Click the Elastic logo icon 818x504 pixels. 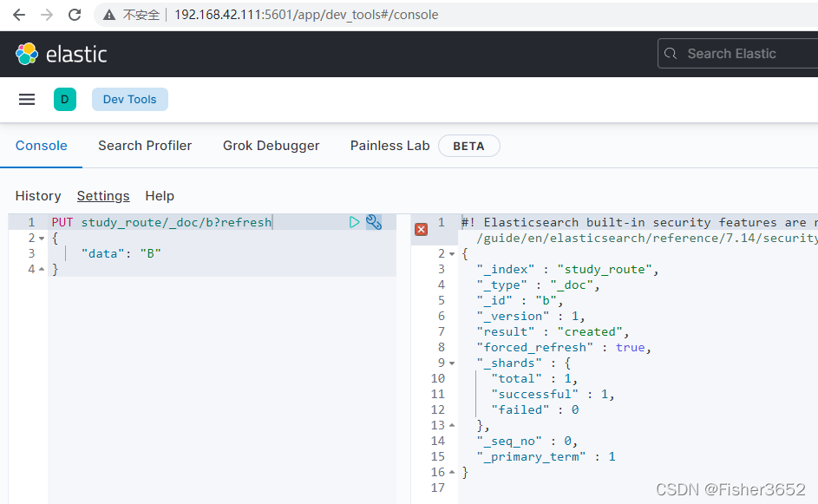coord(27,55)
